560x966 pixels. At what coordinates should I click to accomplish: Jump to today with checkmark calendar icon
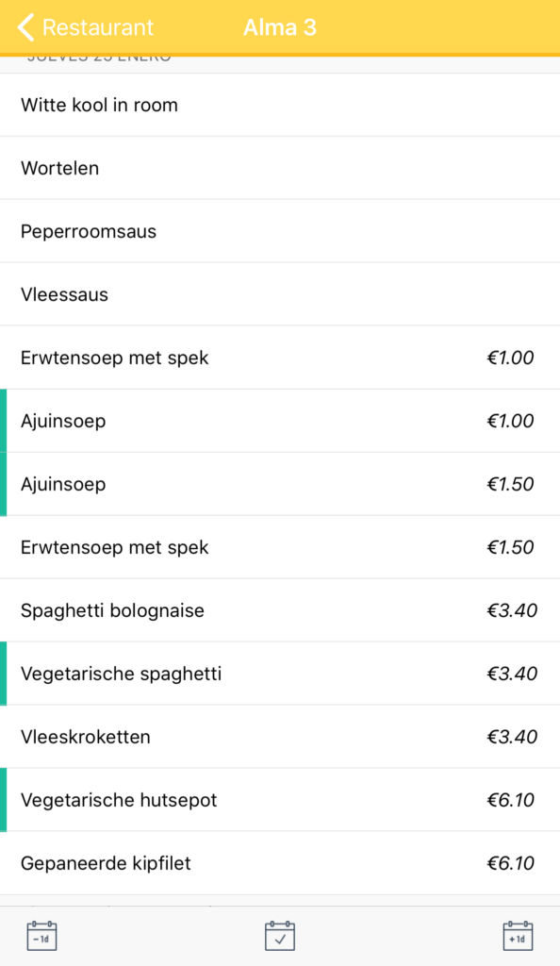point(280,935)
